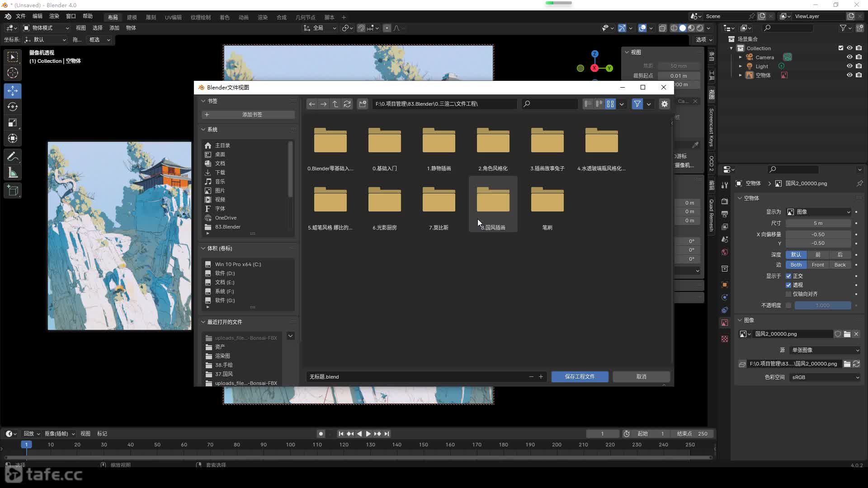Jump to end frame in timeline

pos(387,434)
